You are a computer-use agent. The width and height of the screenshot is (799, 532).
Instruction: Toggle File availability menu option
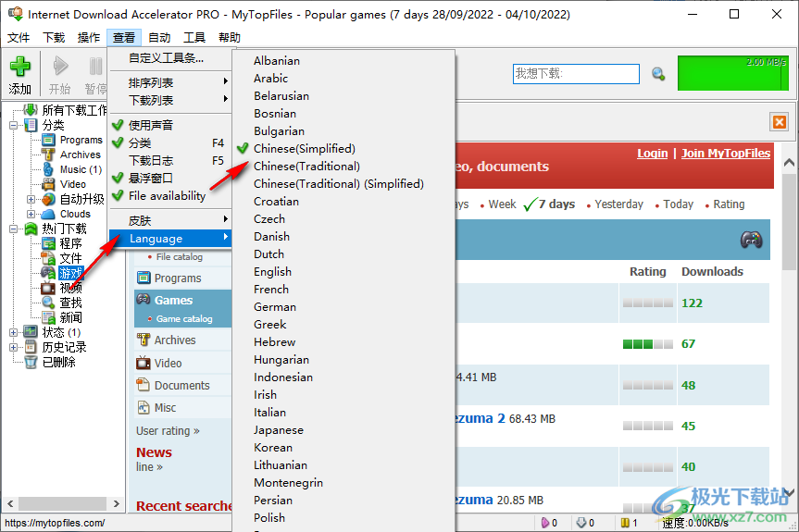coord(170,196)
